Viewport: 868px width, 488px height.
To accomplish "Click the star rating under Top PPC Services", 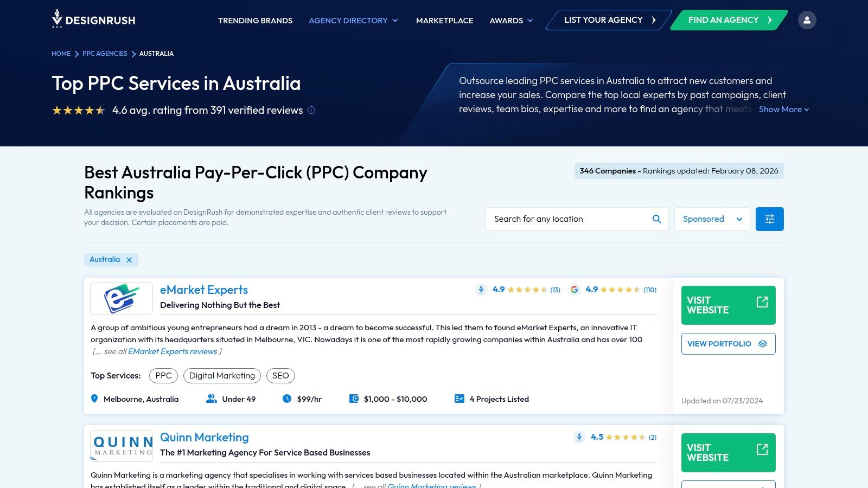I will point(79,110).
